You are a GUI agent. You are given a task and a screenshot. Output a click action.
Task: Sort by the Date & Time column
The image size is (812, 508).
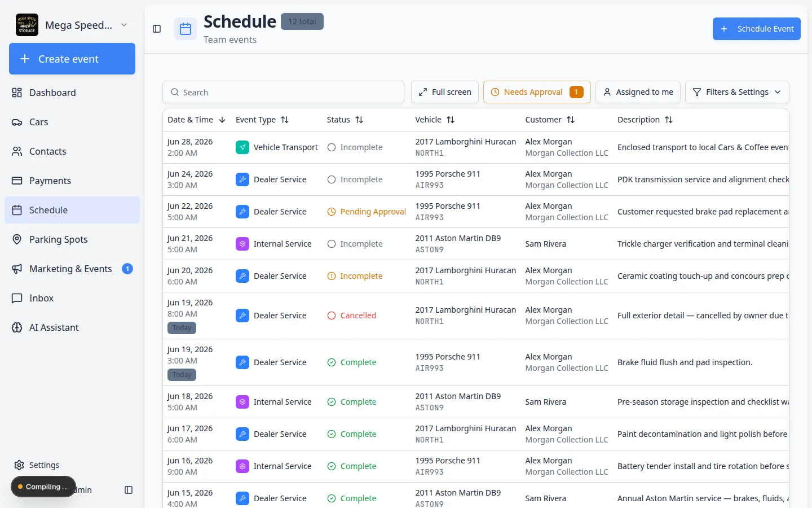point(196,120)
